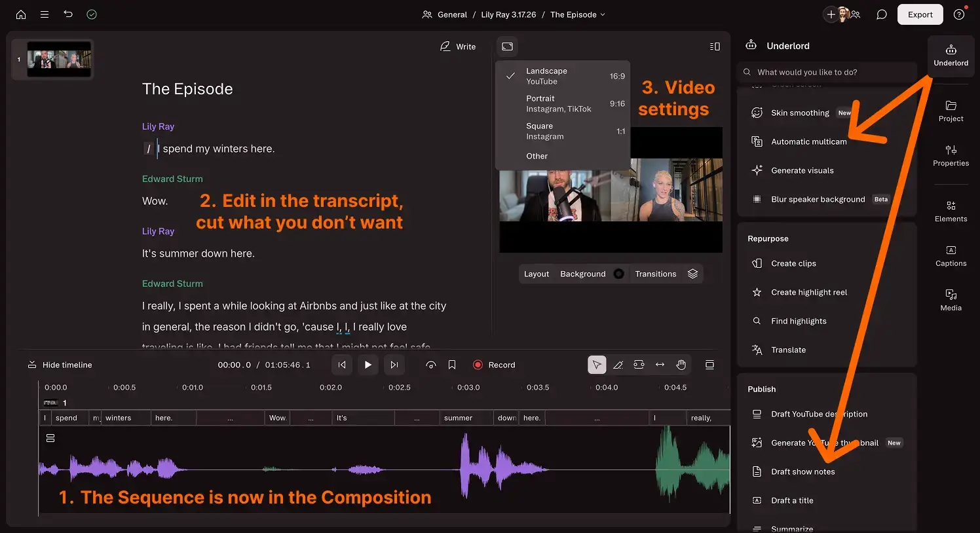
Task: Click the green sync status checkmark
Action: pos(92,14)
